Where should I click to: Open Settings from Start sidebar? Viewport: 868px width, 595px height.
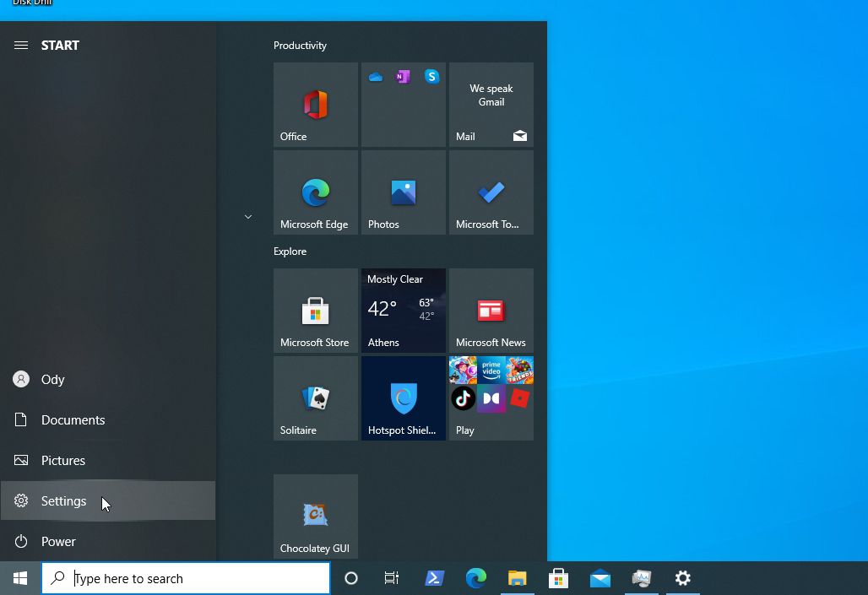pyautogui.click(x=108, y=501)
